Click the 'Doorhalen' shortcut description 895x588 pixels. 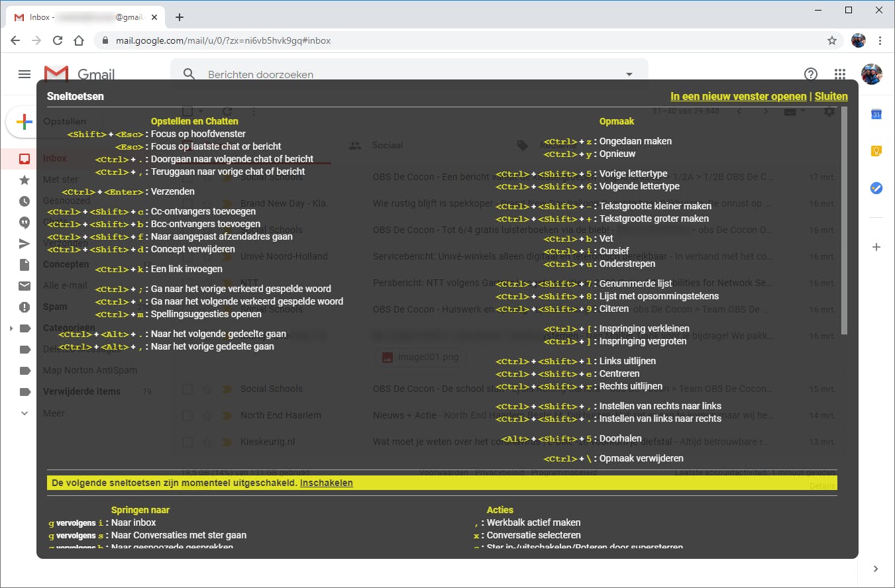click(619, 438)
